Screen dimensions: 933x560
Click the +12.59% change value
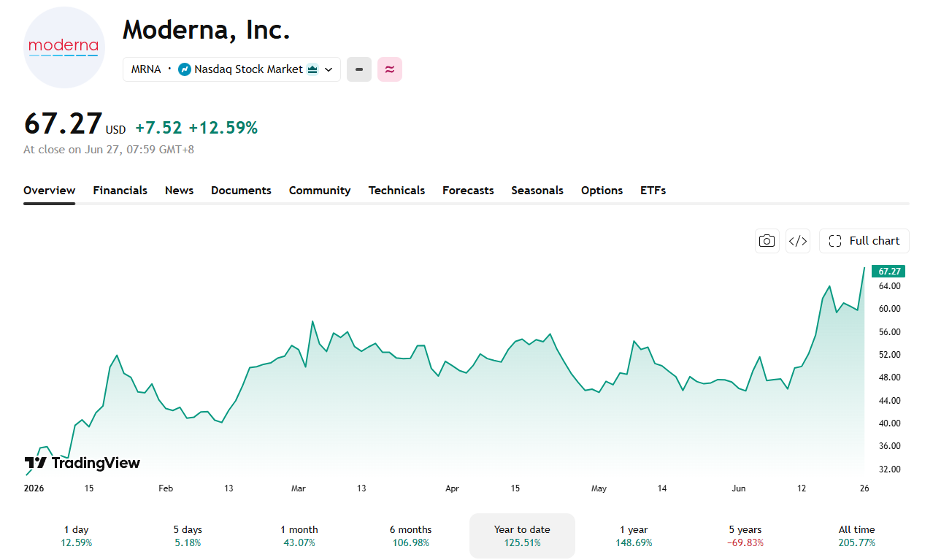[223, 128]
